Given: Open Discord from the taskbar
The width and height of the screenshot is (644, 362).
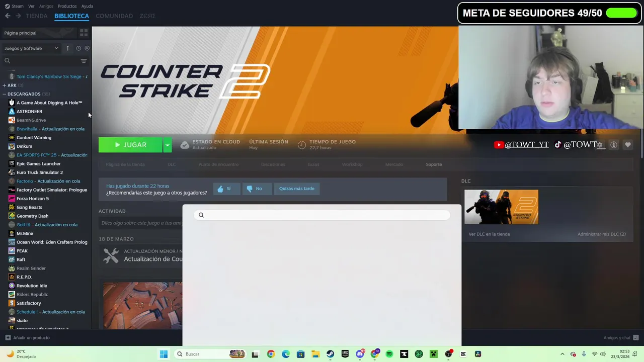Looking at the screenshot, I should (360, 354).
